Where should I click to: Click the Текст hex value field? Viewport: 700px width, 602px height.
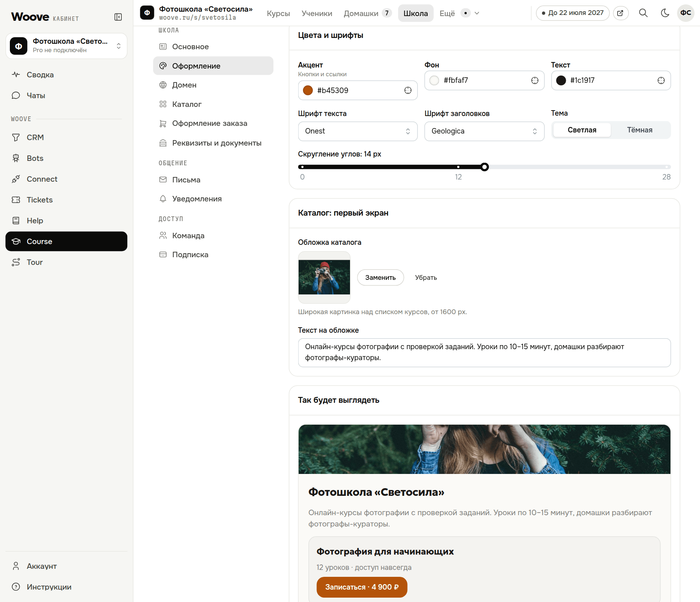tap(611, 81)
